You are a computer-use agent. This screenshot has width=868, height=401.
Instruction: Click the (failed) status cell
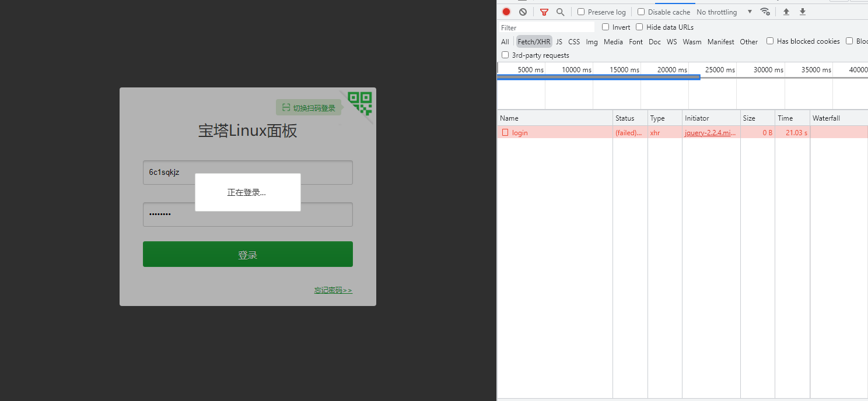(x=629, y=133)
